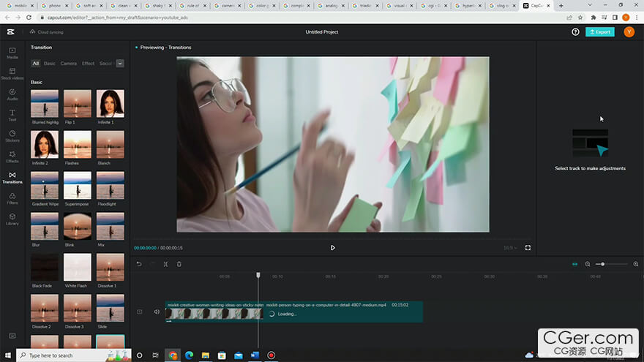
Task: Open the Media panel in sidebar
Action: (12, 53)
